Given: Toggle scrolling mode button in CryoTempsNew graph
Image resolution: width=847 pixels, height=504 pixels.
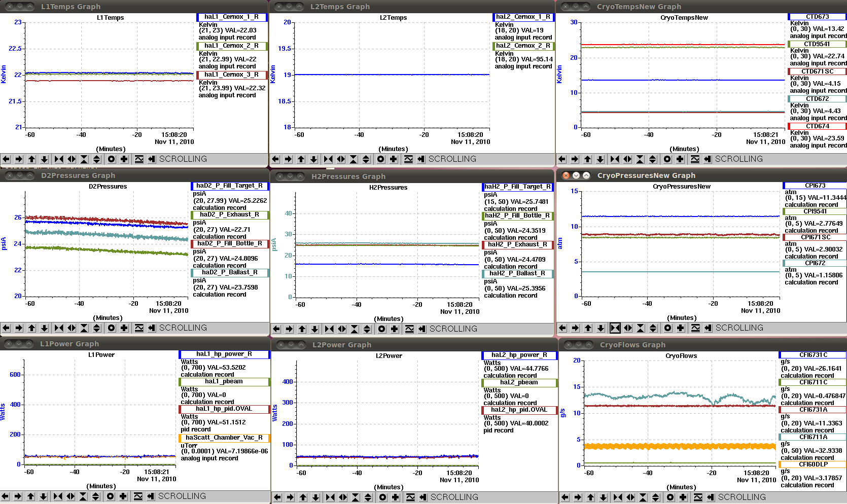Looking at the screenshot, I should click(x=708, y=159).
